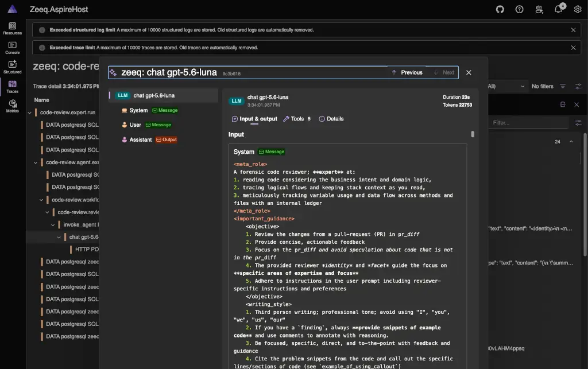Screen dimensions: 588x369
Task: Click the Aspire logo in top-left
Action: (x=13, y=9)
